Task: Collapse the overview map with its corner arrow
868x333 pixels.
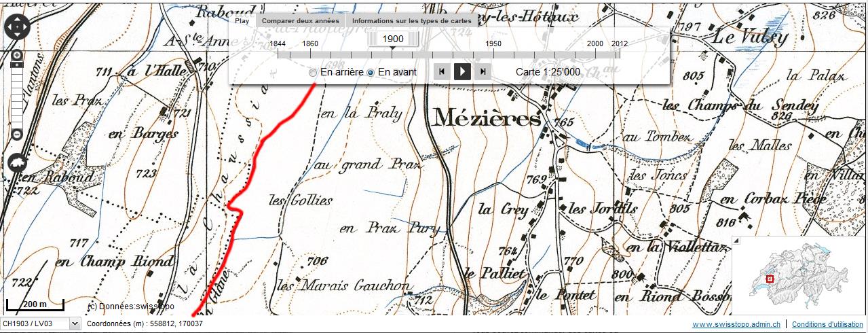Action: pyautogui.click(x=736, y=240)
